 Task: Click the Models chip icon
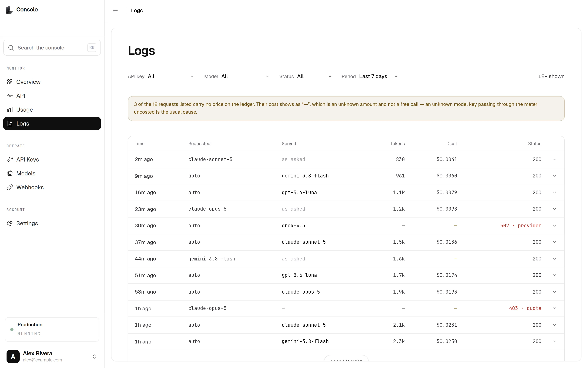coord(10,173)
